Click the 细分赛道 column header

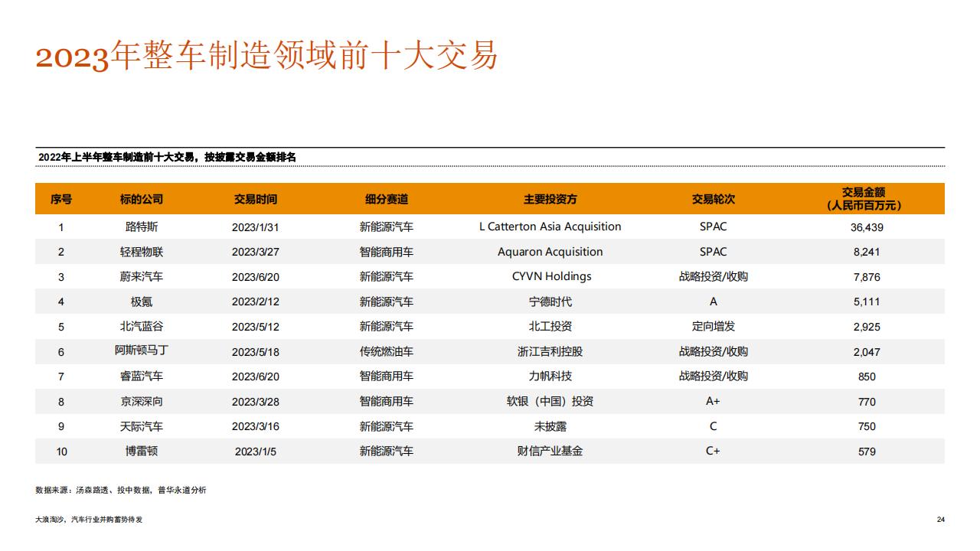tap(387, 199)
